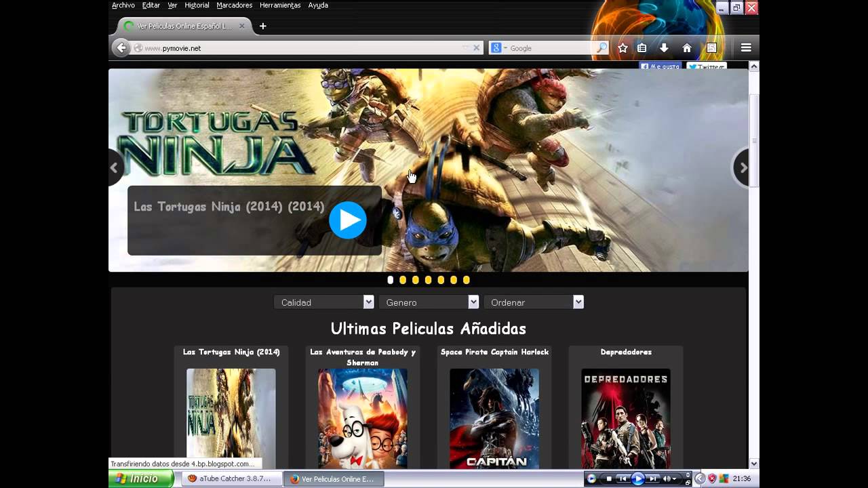
Task: Select the sixth slider dot
Action: 454,280
